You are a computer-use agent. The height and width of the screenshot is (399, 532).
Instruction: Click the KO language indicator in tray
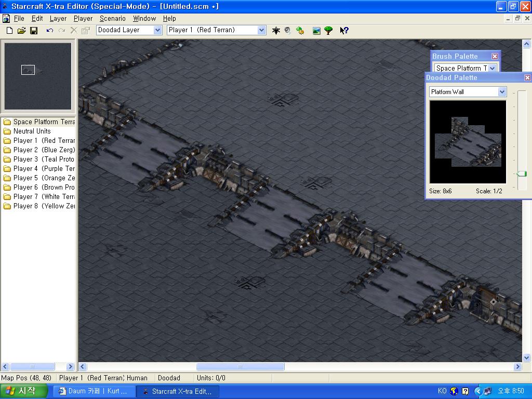[x=442, y=391]
